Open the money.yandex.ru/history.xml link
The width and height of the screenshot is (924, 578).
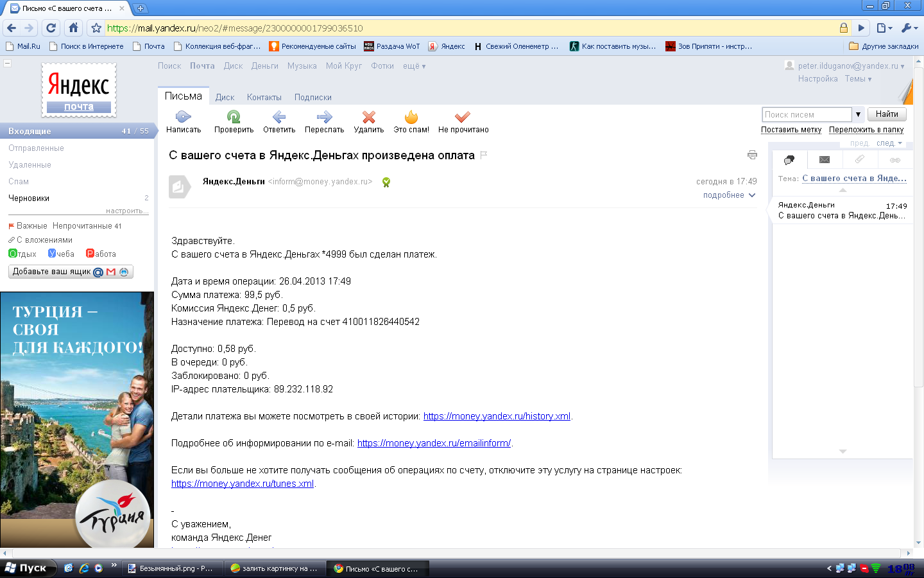pyautogui.click(x=497, y=416)
